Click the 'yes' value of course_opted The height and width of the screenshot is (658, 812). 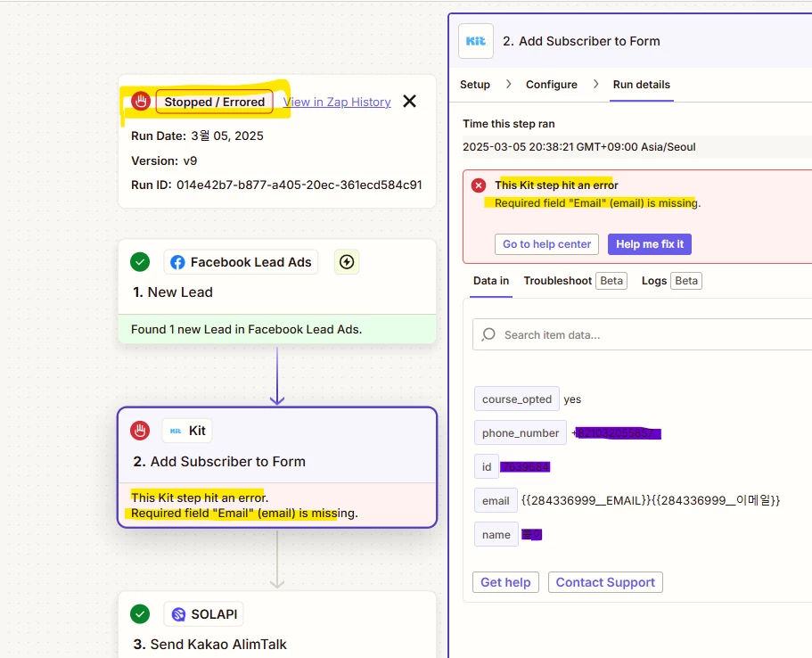point(572,399)
